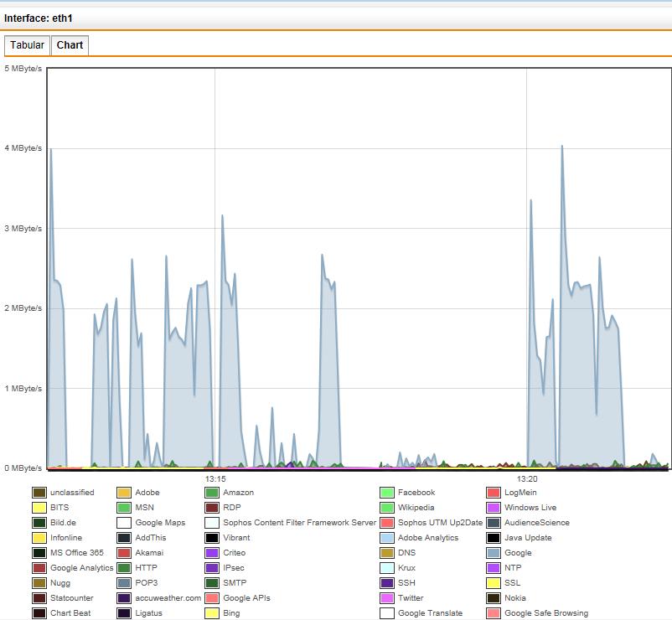This screenshot has height=620, width=672.
Task: Click the Vibrant black legend swatch
Action: point(212,538)
